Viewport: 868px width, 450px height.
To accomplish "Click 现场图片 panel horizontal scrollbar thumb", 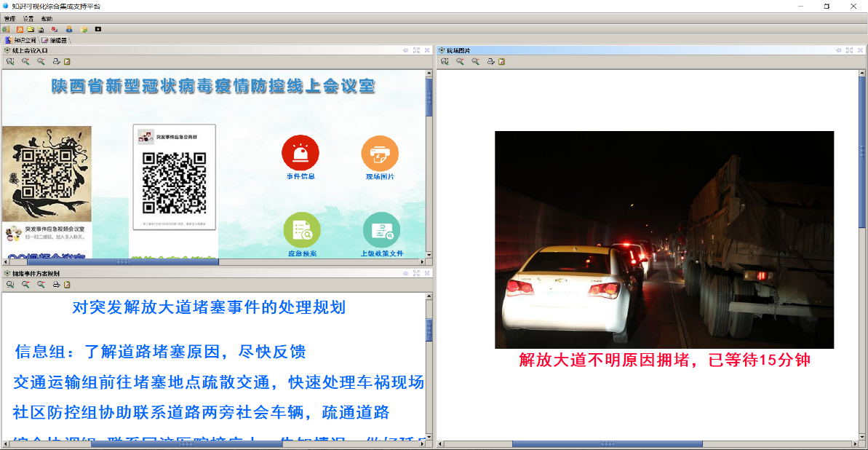I will click(608, 444).
